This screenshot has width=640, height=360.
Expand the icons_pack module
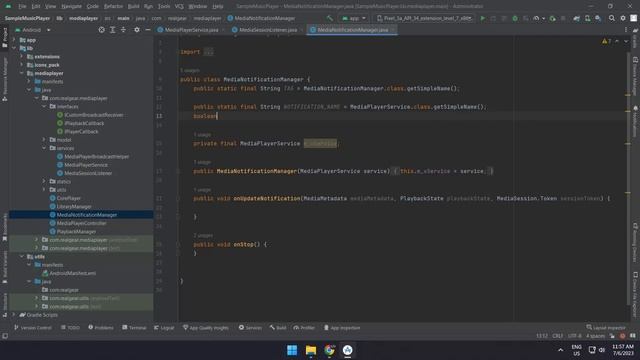22,65
